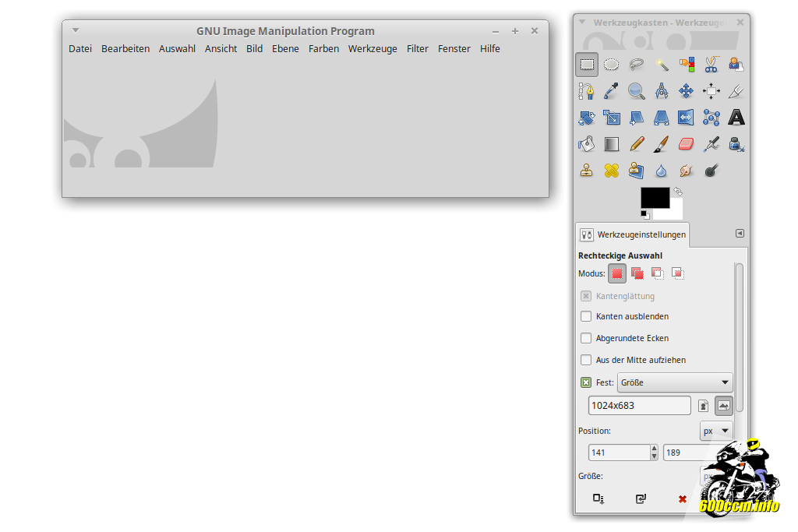Select the Smudge tool
The image size is (798, 532).
coord(686,171)
